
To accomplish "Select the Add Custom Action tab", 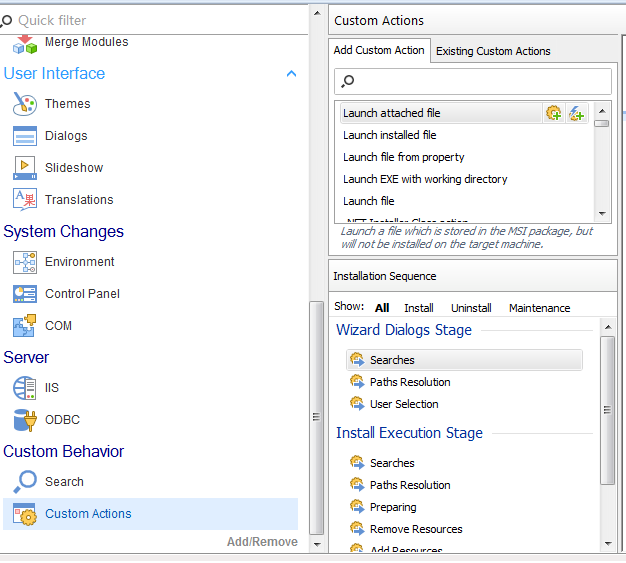I will [x=379, y=50].
